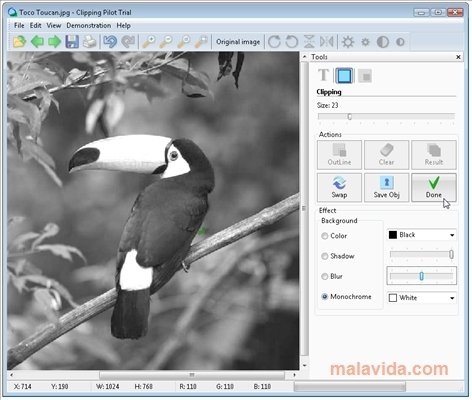Select the Text tool icon
472x400 pixels.
click(323, 75)
